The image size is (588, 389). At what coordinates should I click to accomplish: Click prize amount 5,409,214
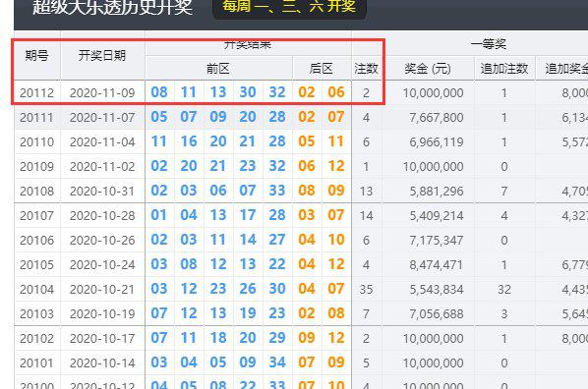pos(437,215)
